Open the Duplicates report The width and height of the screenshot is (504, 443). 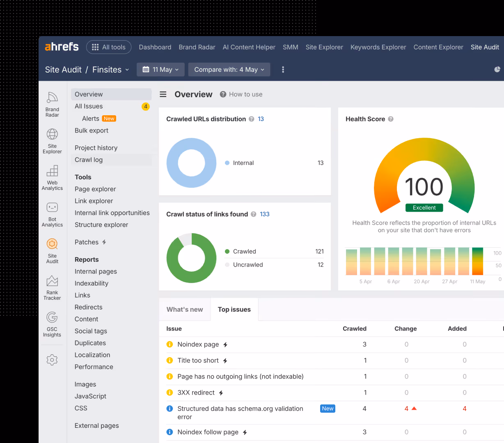pos(90,343)
